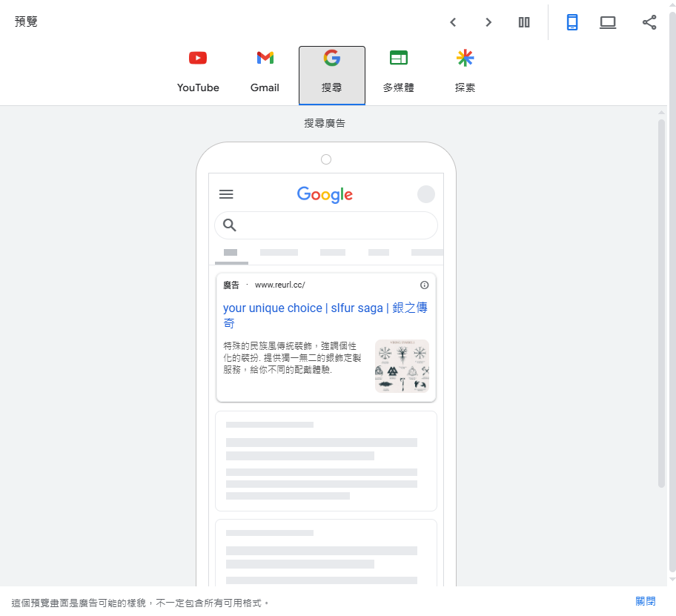The width and height of the screenshot is (676, 616).
Task: Select the Gmail preview tab
Action: coord(265,72)
